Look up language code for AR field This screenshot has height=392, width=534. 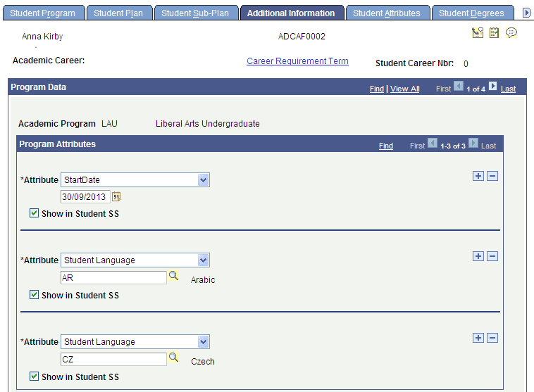pyautogui.click(x=174, y=276)
